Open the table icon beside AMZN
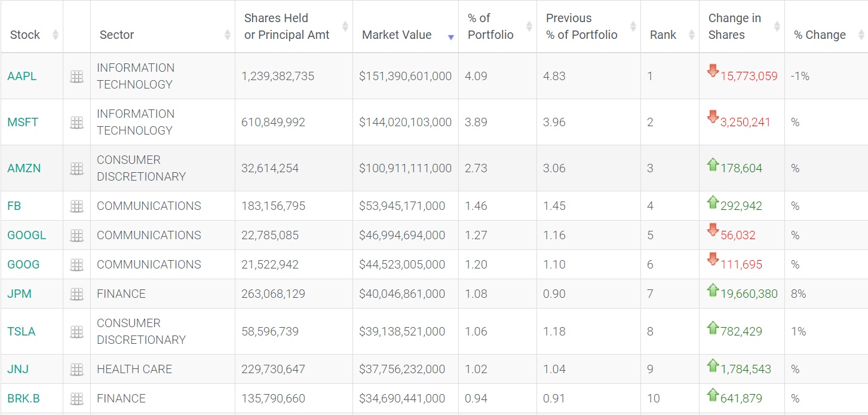The height and width of the screenshot is (415, 868). pyautogui.click(x=76, y=169)
